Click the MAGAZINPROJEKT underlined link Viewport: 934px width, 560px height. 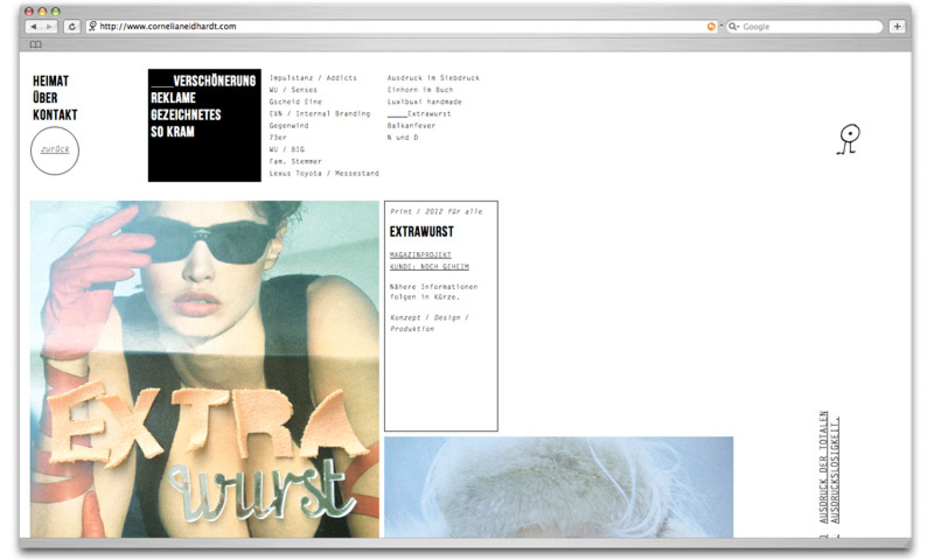coord(420,255)
